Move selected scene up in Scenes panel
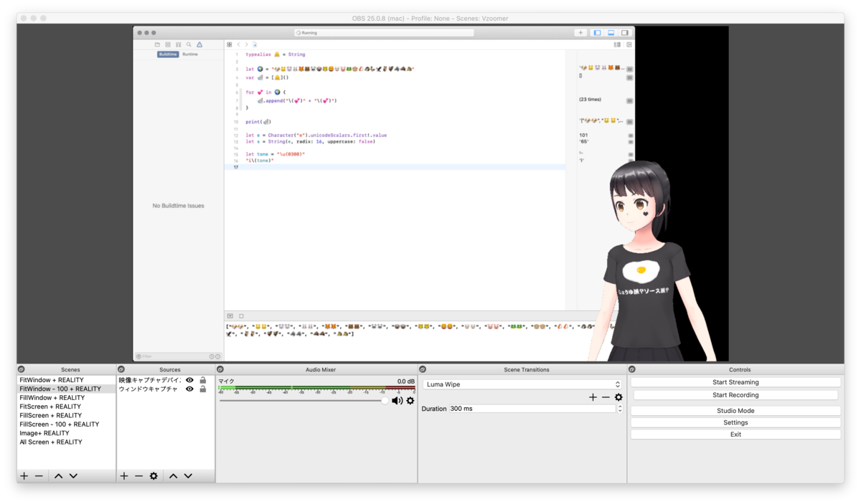 pos(58,476)
